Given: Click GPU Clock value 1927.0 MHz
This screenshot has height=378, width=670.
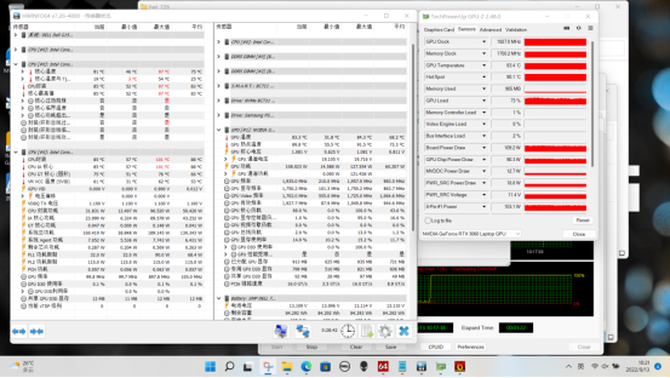Looking at the screenshot, I should click(507, 42).
